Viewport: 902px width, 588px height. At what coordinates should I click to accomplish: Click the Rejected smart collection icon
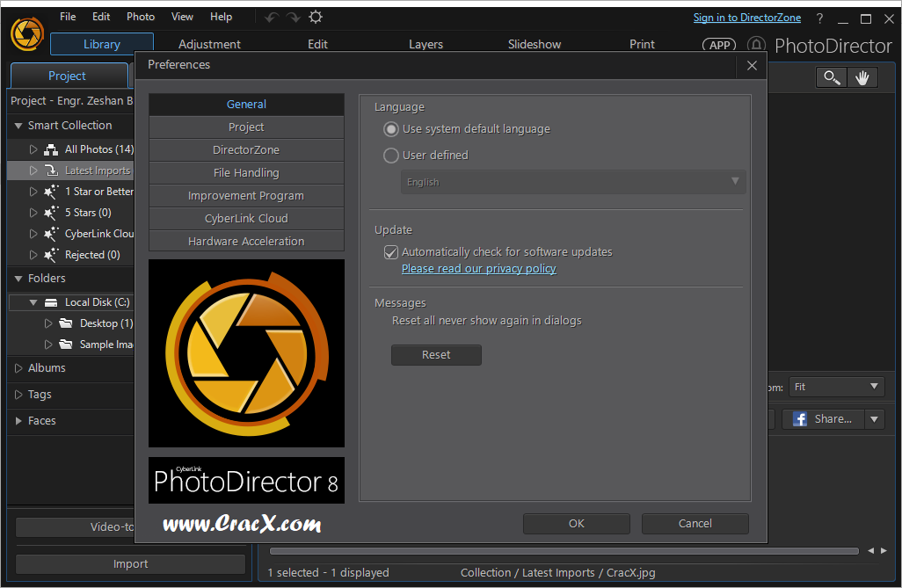coord(51,255)
